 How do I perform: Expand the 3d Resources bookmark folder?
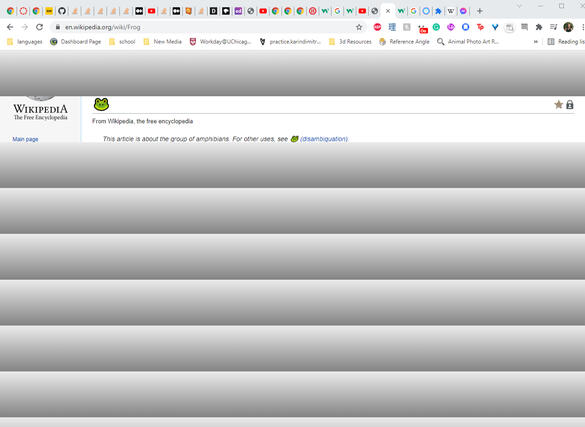pyautogui.click(x=350, y=41)
